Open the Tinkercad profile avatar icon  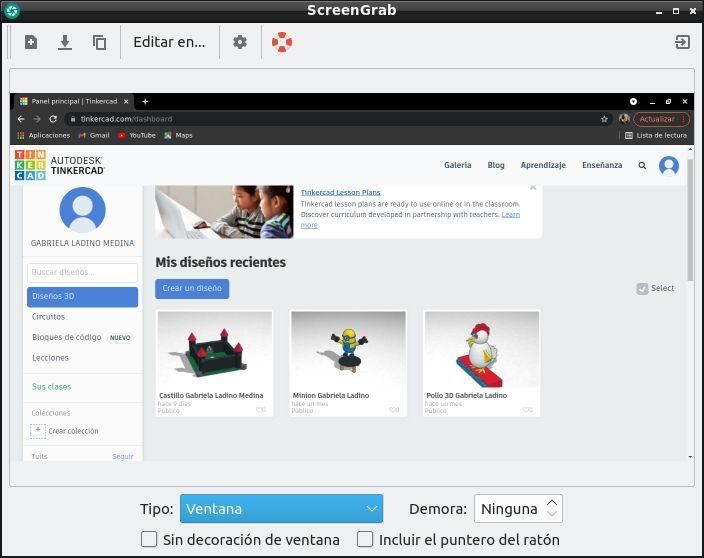(669, 166)
